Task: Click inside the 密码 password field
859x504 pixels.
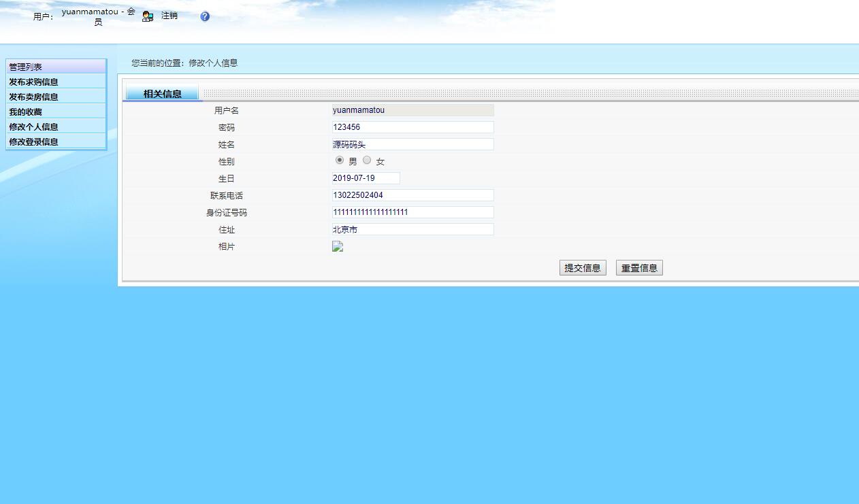Action: coord(412,127)
